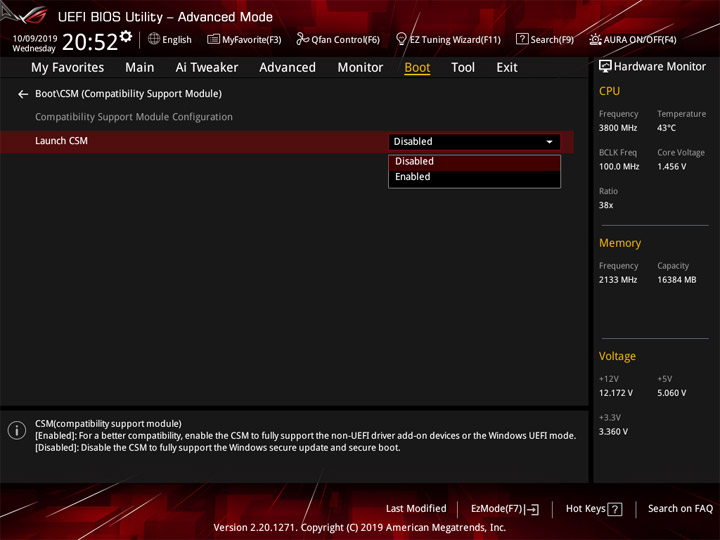Open the Monitor tab
The image size is (720, 540).
[x=360, y=68]
